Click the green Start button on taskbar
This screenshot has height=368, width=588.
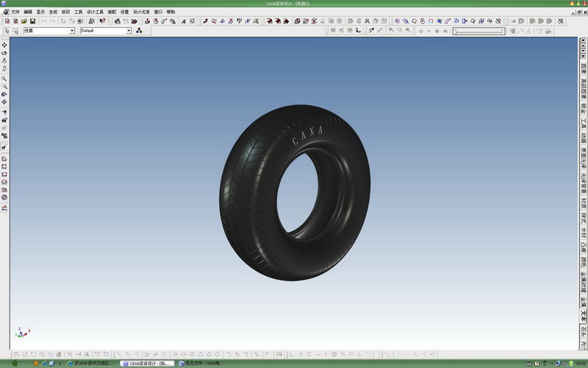(15, 363)
